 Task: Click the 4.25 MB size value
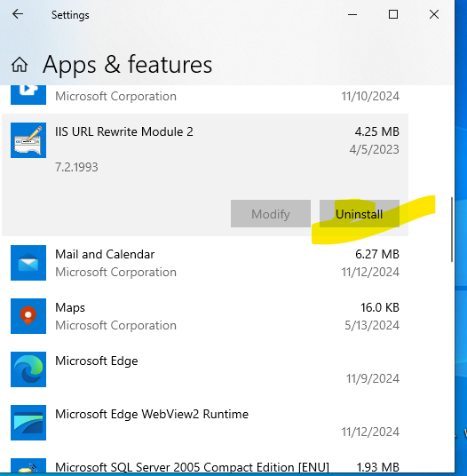click(x=376, y=131)
